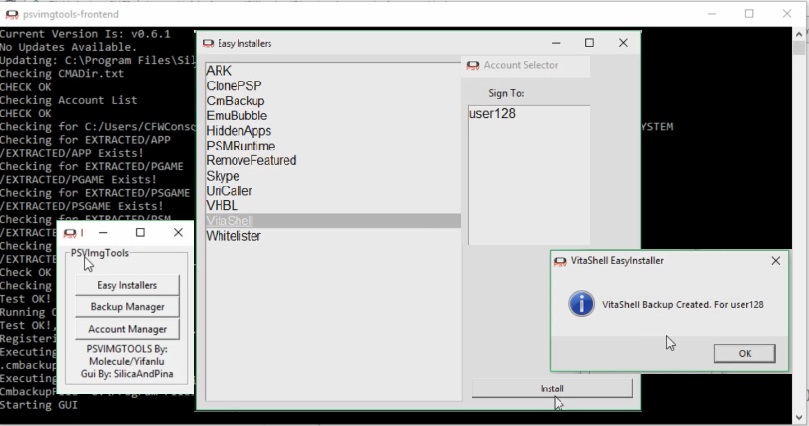
Task: Confirm the VitaShell dialog with OK
Action: point(745,353)
